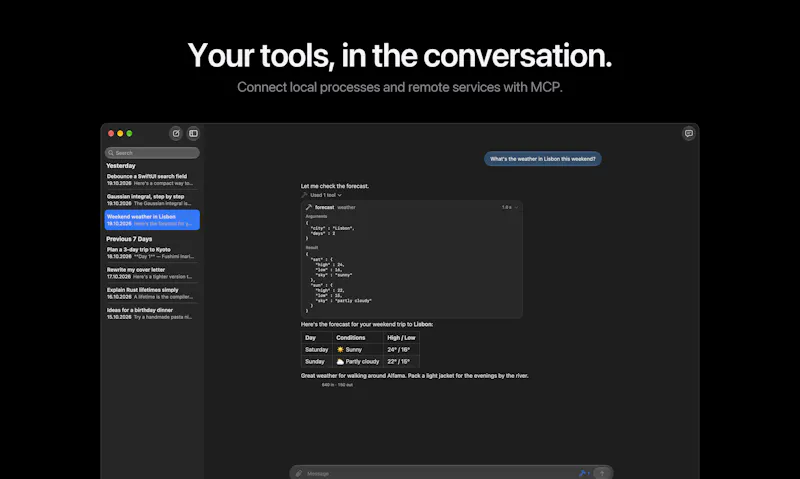This screenshot has height=479, width=800.
Task: Click the Result label in tool card
Action: [x=312, y=247]
